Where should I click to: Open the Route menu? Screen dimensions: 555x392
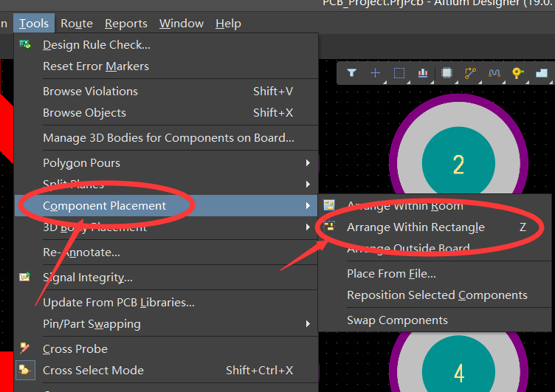click(77, 24)
